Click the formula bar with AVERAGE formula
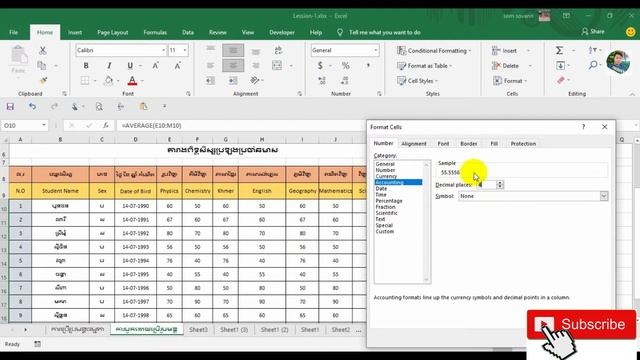 pyautogui.click(x=241, y=125)
